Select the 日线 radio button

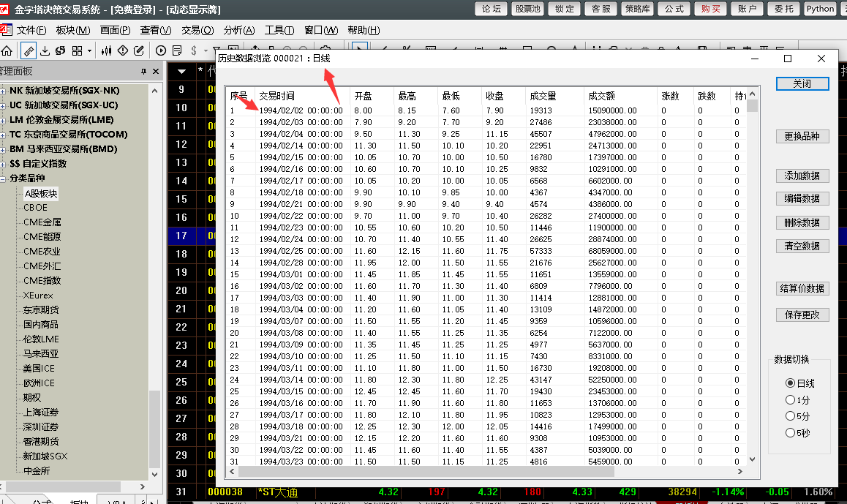pyautogui.click(x=790, y=383)
